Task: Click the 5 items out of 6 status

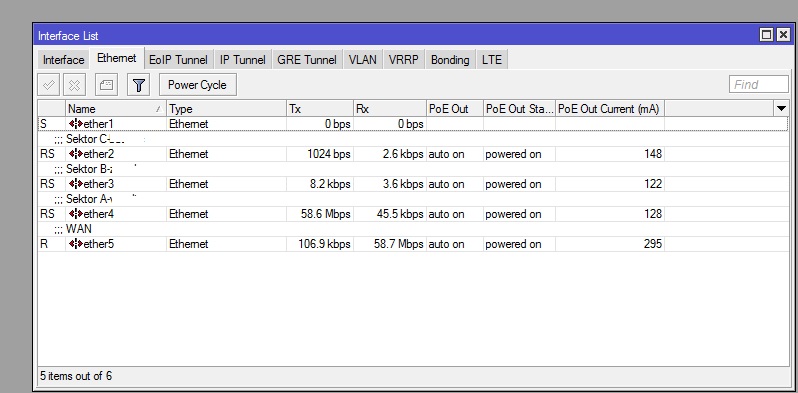Action: (76, 376)
